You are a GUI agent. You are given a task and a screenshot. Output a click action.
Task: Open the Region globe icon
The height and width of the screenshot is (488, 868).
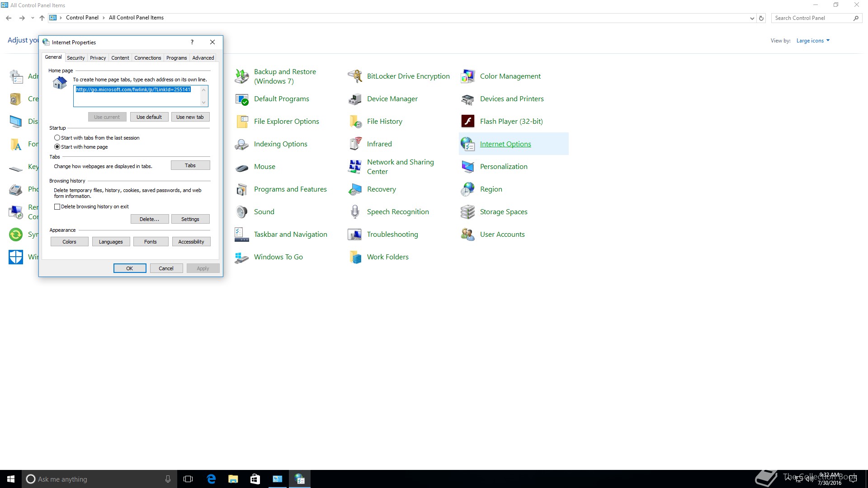(468, 189)
